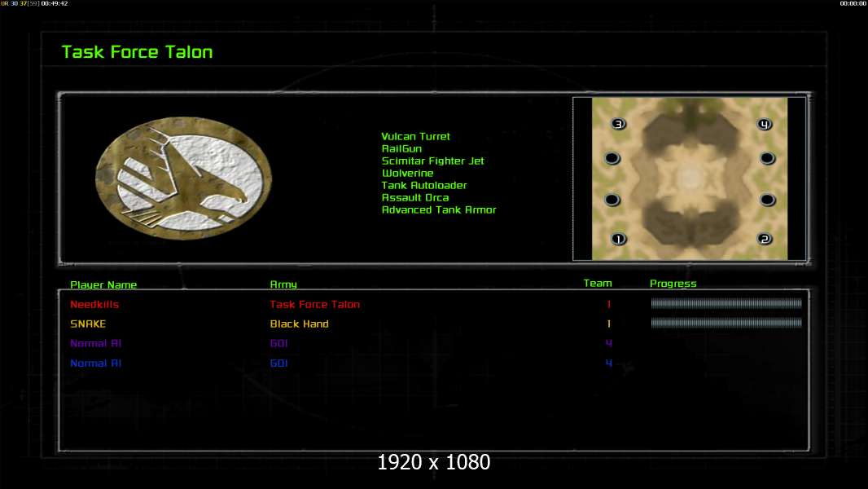Click the Vulcan Turret entry
Screen dimensions: 868x489
[416, 136]
